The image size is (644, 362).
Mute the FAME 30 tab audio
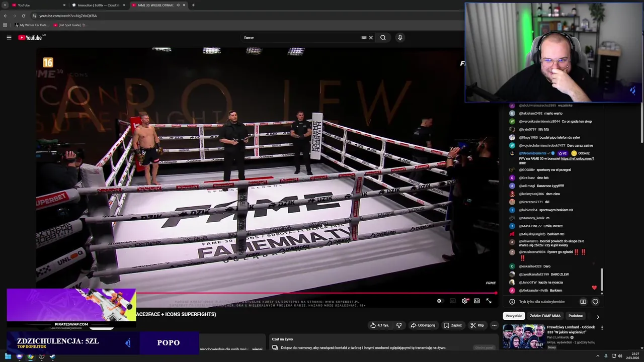178,5
